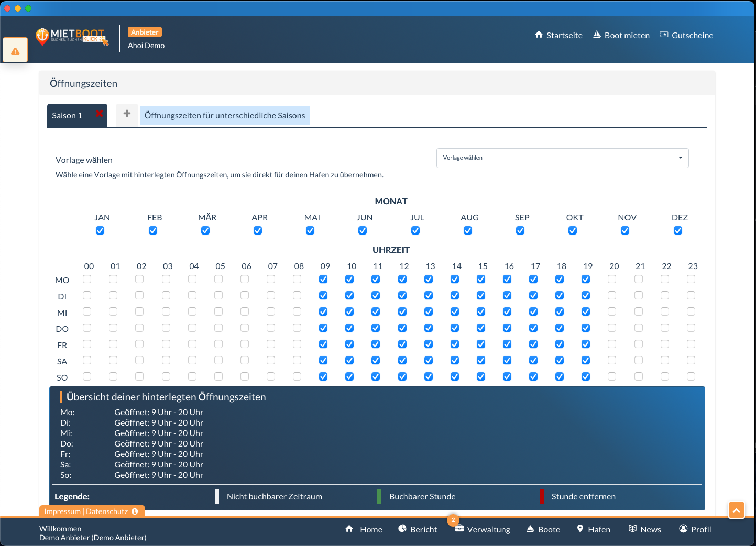The image size is (756, 546).
Task: Enable hour 08 on Monday row
Action: [297, 280]
